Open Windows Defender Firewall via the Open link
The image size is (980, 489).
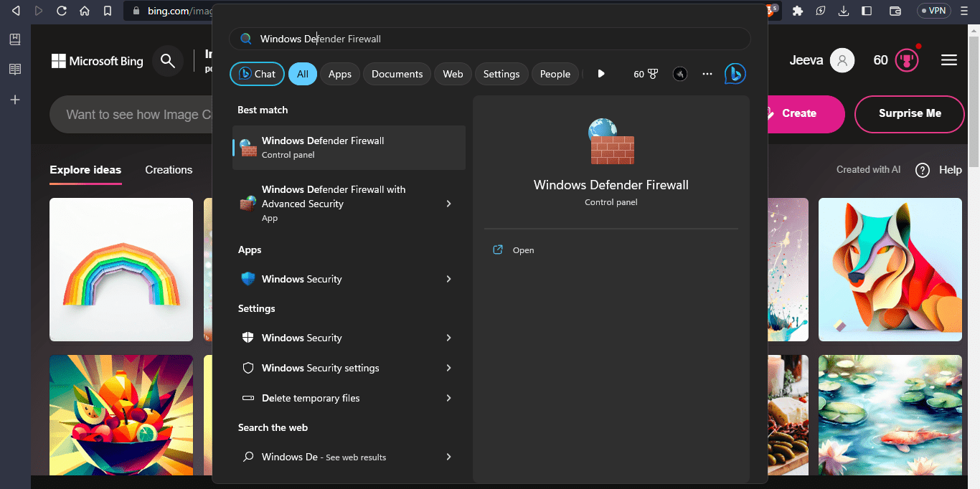514,250
